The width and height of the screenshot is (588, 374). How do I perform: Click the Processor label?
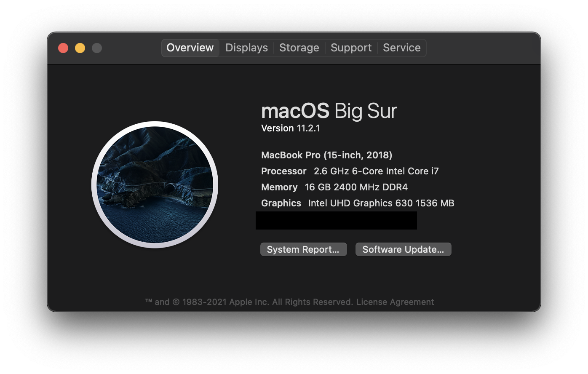coord(283,171)
